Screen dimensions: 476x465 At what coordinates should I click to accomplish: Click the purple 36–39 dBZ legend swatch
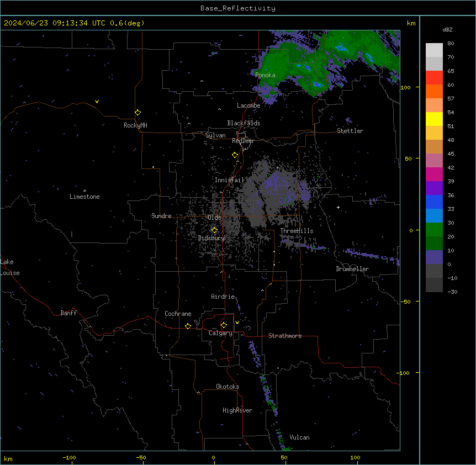point(434,188)
